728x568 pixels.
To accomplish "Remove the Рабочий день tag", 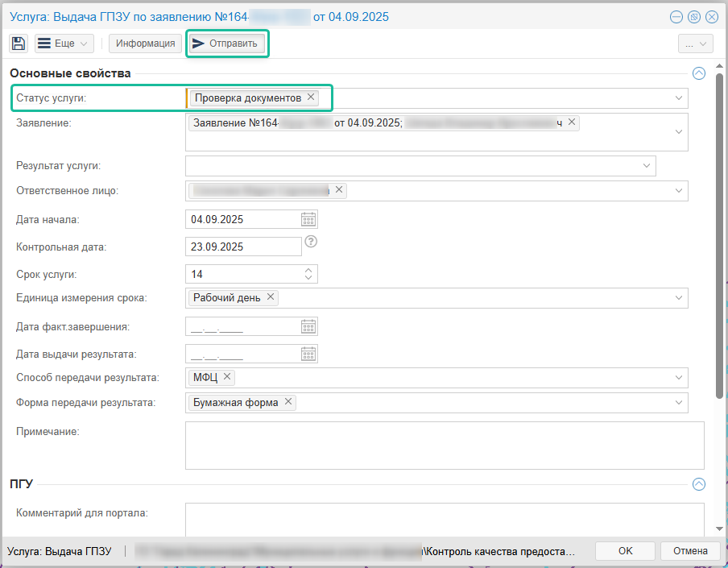I will click(271, 297).
